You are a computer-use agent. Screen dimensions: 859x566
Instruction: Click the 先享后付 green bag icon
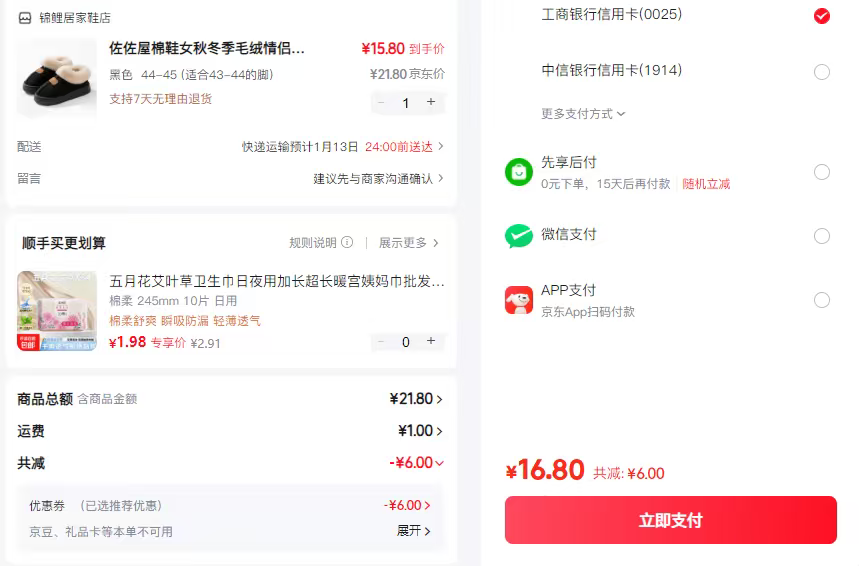pos(519,172)
